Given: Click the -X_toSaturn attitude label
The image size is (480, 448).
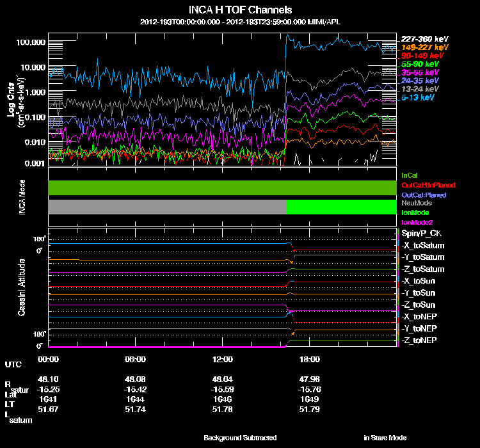Looking at the screenshot, I should [x=423, y=246].
